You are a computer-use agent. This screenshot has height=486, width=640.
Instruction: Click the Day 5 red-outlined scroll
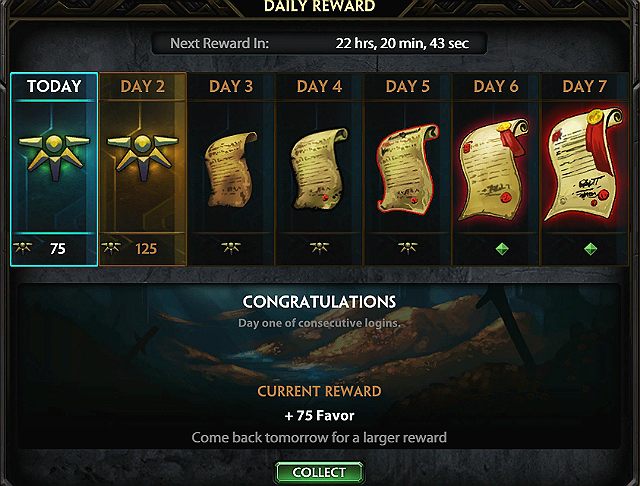[407, 169]
